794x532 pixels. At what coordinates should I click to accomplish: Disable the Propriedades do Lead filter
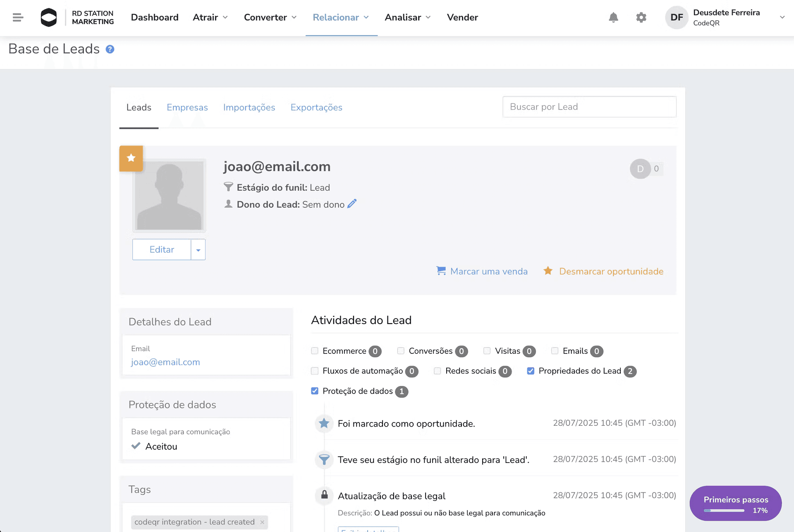pos(531,371)
